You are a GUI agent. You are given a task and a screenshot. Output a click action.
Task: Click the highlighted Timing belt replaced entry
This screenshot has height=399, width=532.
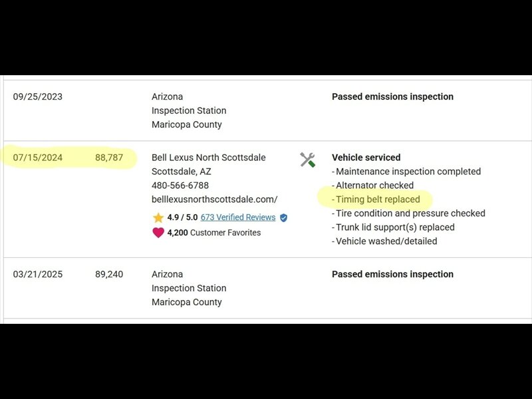click(376, 199)
